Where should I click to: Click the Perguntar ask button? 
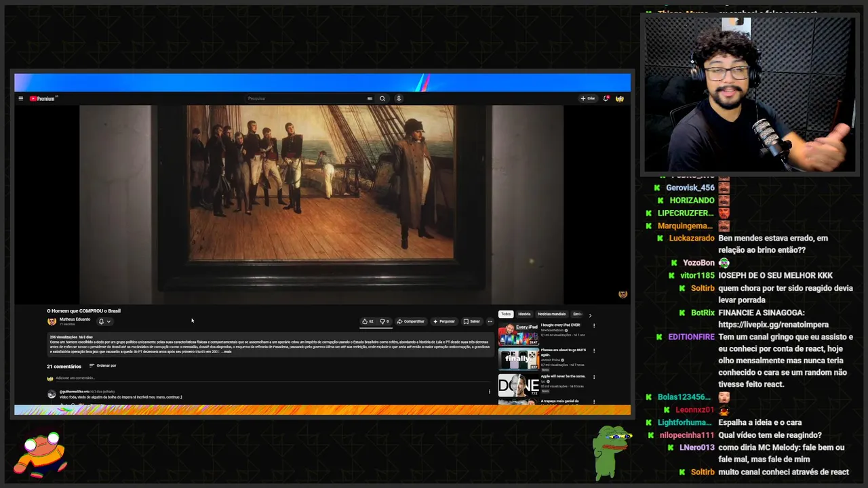(x=444, y=322)
